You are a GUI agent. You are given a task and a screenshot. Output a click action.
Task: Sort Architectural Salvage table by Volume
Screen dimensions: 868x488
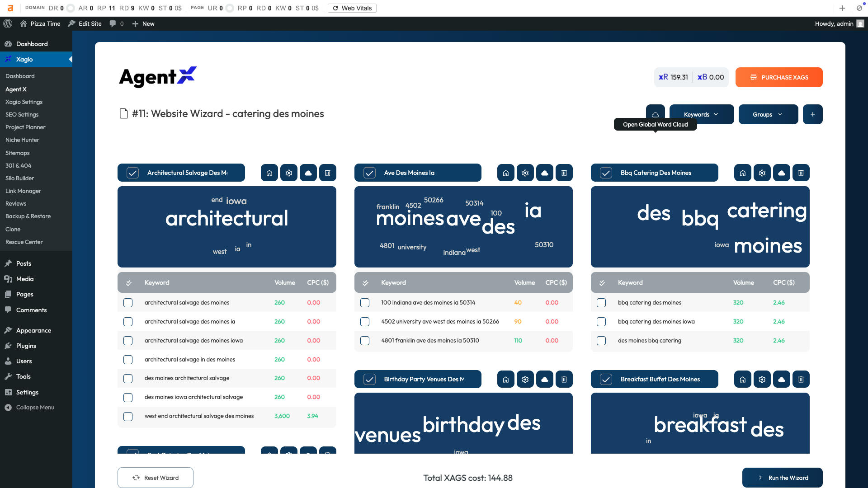(x=285, y=283)
